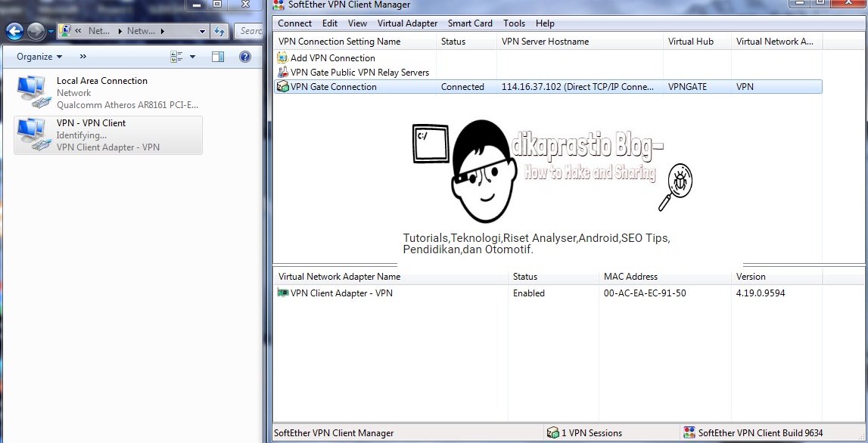Click the version 4.19.0.9594 cell
Image resolution: width=868 pixels, height=443 pixels.
760,293
